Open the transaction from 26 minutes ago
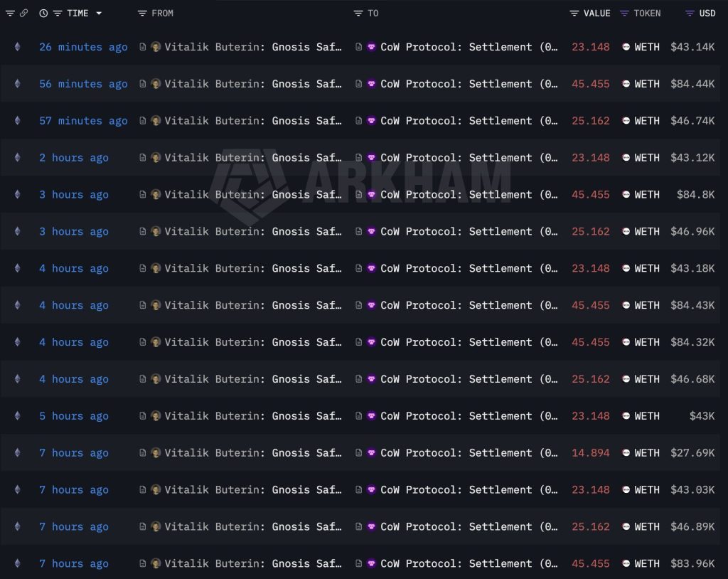The image size is (728, 579). point(83,47)
